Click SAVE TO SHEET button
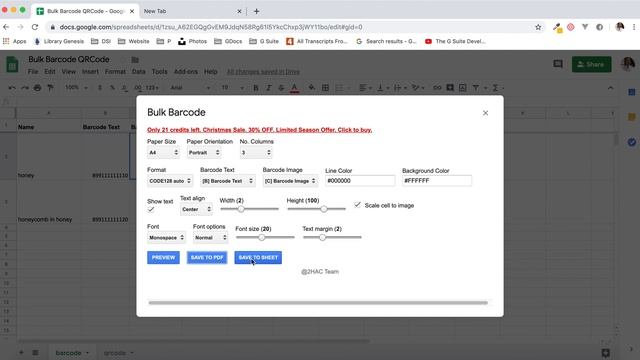Viewport: 640px width, 360px height. (x=258, y=258)
